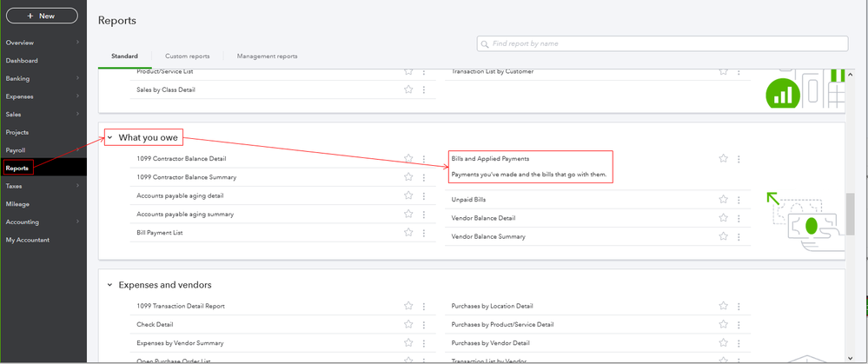Open three-dot menu for Sales by Class Detail
This screenshot has width=868, height=364.
(x=424, y=89)
